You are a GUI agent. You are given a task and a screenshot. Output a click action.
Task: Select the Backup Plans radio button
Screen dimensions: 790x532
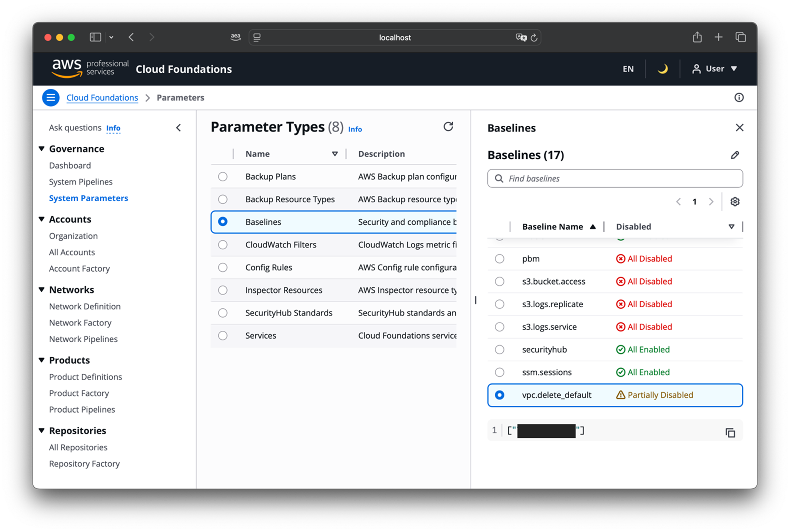(x=223, y=176)
